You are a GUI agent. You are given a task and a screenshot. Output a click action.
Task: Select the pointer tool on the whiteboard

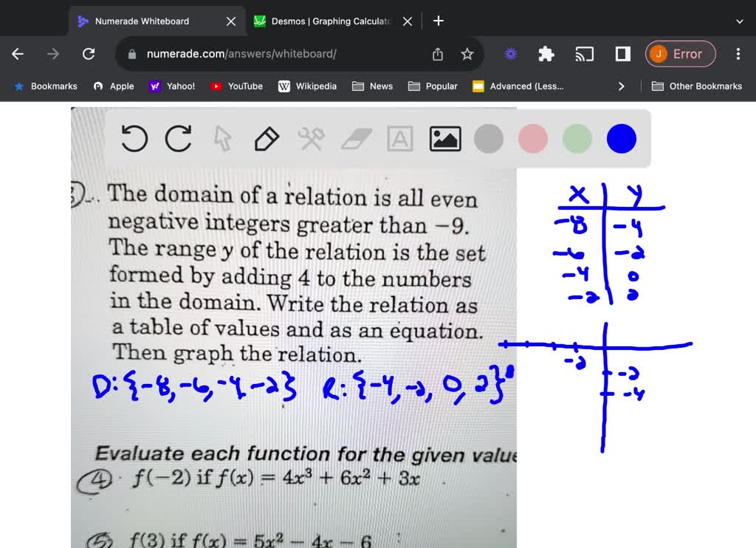pyautogui.click(x=222, y=139)
